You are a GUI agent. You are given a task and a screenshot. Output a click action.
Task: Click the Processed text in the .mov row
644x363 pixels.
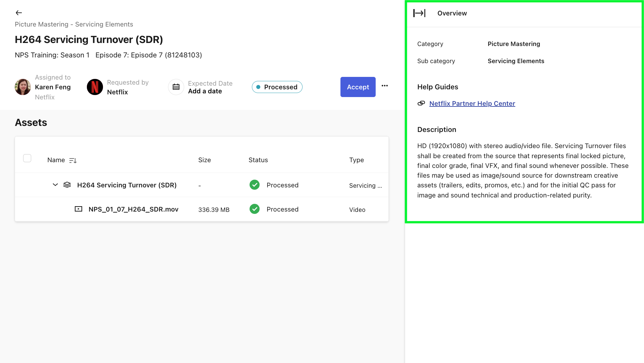click(x=282, y=210)
